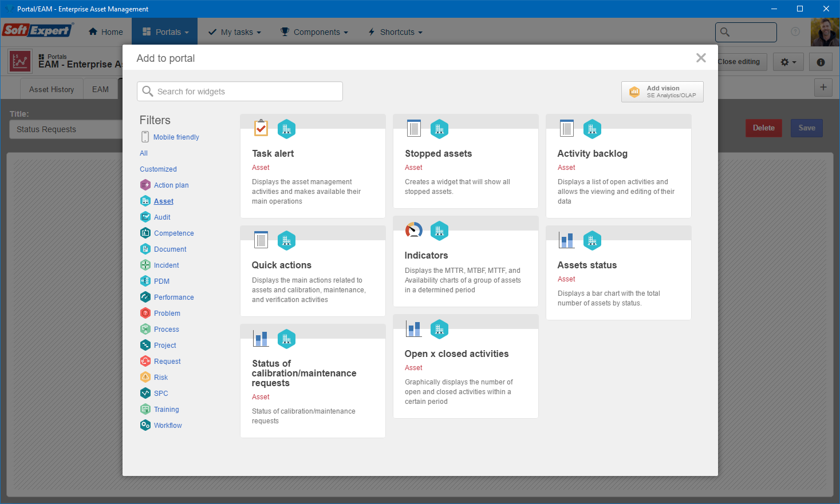Image resolution: width=840 pixels, height=504 pixels.
Task: Click the Add vision SE Analytics/OLAP button
Action: coord(662,92)
